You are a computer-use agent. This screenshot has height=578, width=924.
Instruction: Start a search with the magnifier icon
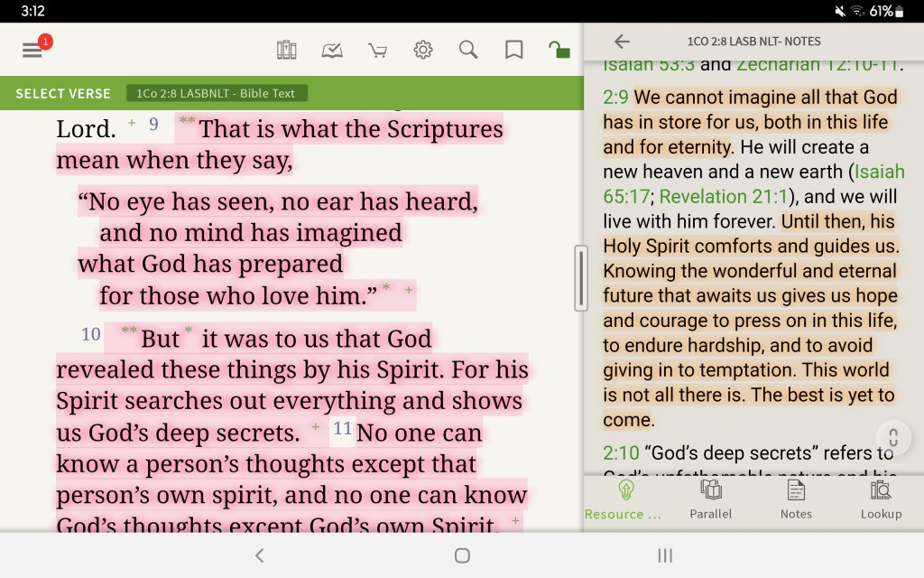click(x=468, y=50)
